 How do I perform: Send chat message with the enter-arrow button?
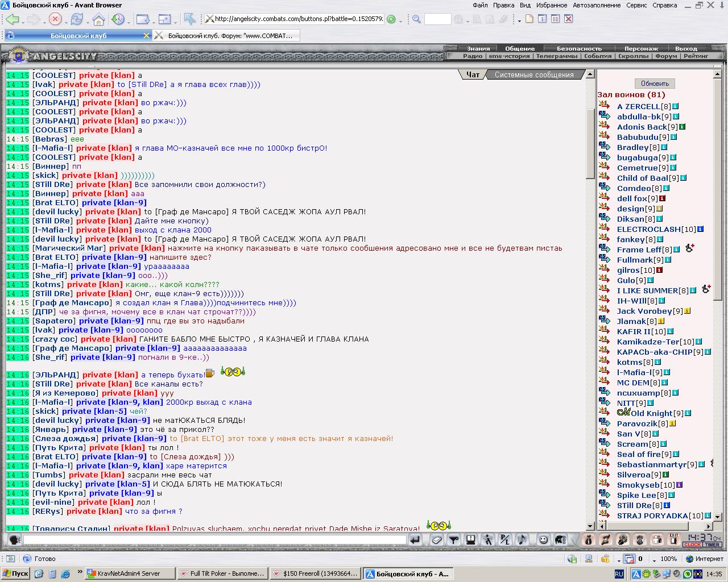coord(415,540)
